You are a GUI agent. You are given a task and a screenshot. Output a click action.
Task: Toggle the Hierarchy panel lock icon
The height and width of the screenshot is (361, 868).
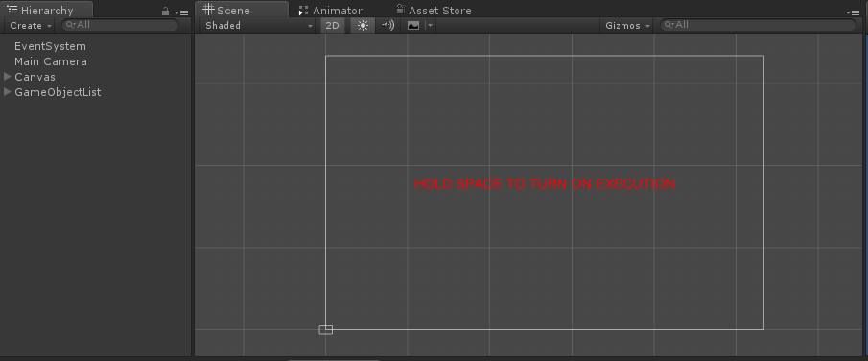(x=165, y=12)
